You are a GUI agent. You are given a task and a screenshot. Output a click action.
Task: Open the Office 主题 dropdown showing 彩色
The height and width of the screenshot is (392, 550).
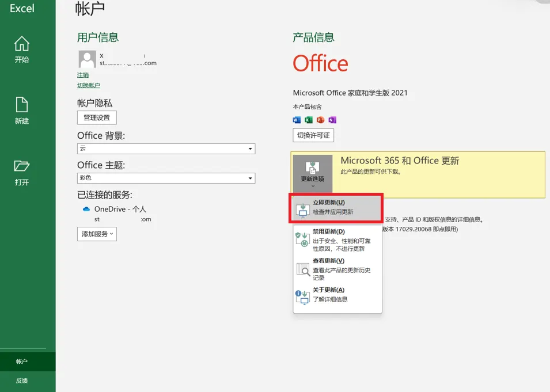click(166, 178)
